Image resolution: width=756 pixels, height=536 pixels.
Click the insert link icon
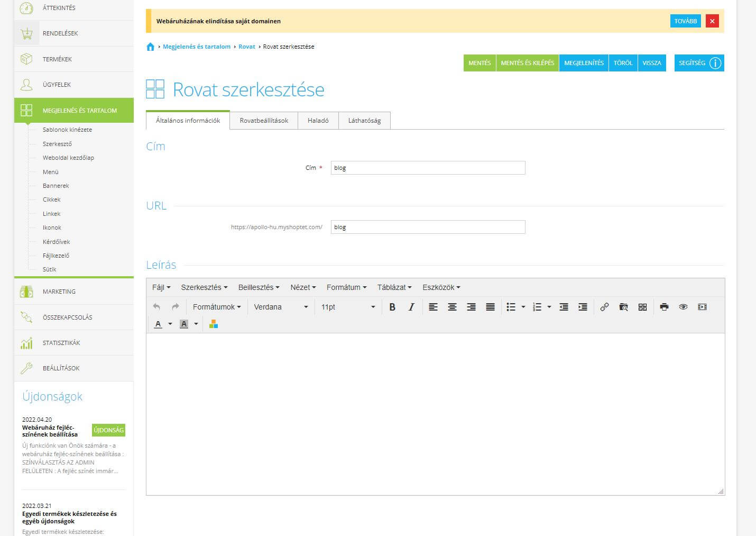(604, 307)
